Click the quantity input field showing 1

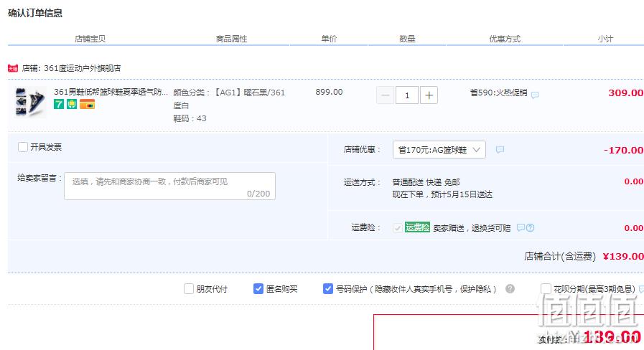407,95
